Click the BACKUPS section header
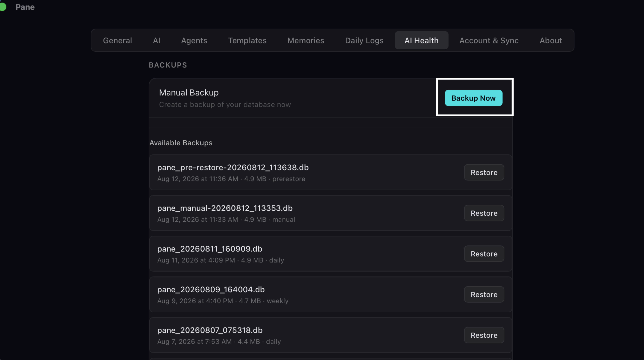Image resolution: width=644 pixels, height=360 pixels. [168, 65]
